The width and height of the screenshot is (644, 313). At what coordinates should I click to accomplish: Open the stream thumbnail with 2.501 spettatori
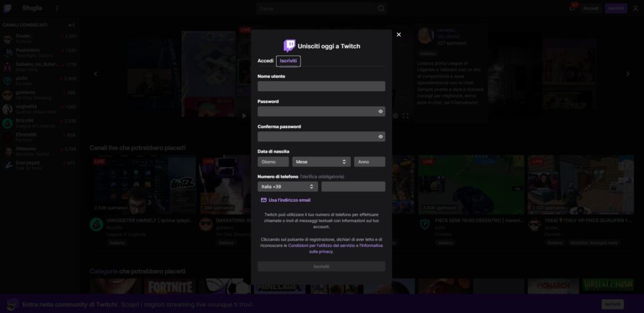(x=580, y=185)
